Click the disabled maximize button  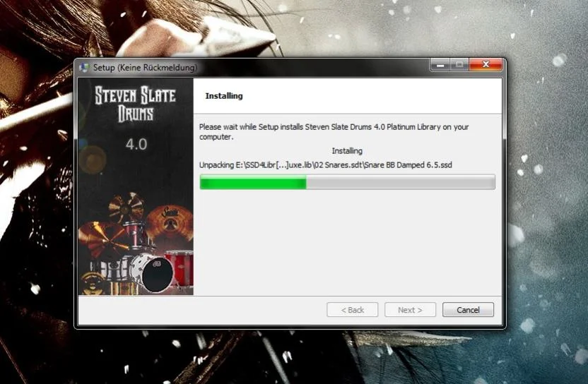tap(459, 64)
